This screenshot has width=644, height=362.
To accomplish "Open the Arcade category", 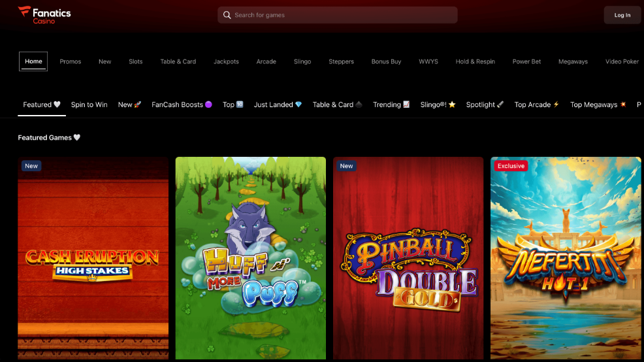I will (266, 61).
